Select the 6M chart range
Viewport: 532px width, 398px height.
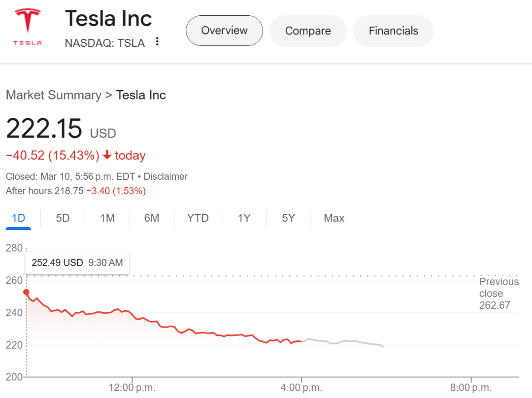[x=152, y=218]
